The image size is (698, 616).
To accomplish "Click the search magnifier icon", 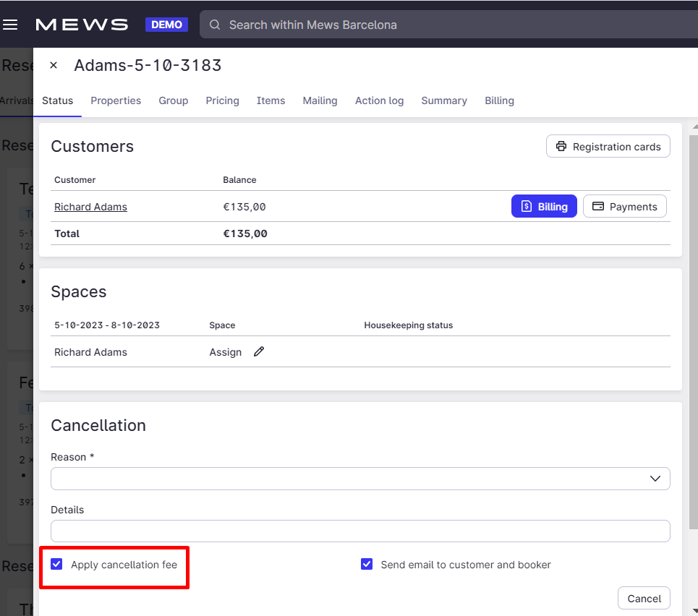I will (215, 25).
